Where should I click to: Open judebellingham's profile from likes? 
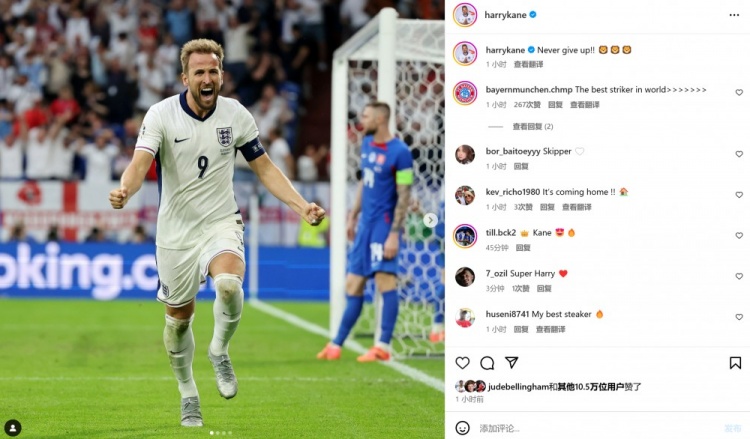518,386
